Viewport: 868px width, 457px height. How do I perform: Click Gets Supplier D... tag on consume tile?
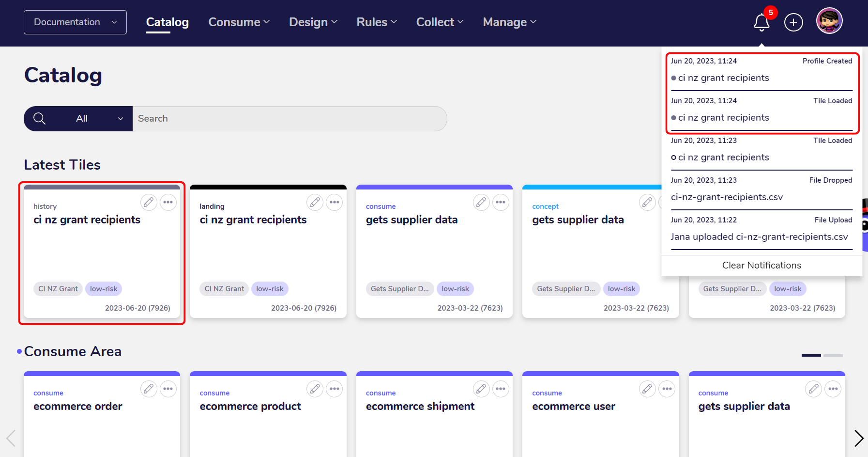(400, 289)
